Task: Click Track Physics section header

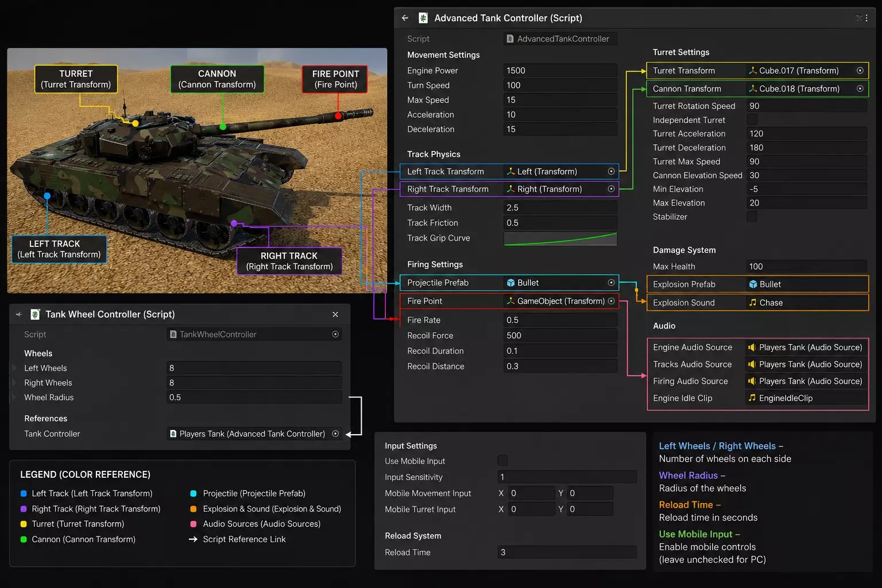Action: (434, 154)
